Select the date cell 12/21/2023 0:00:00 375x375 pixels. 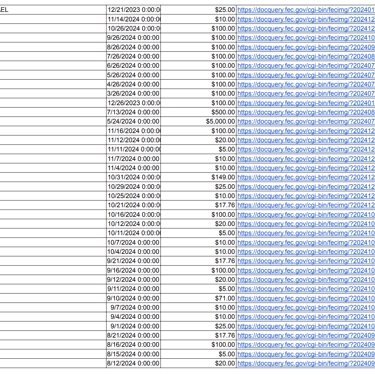coord(133,10)
